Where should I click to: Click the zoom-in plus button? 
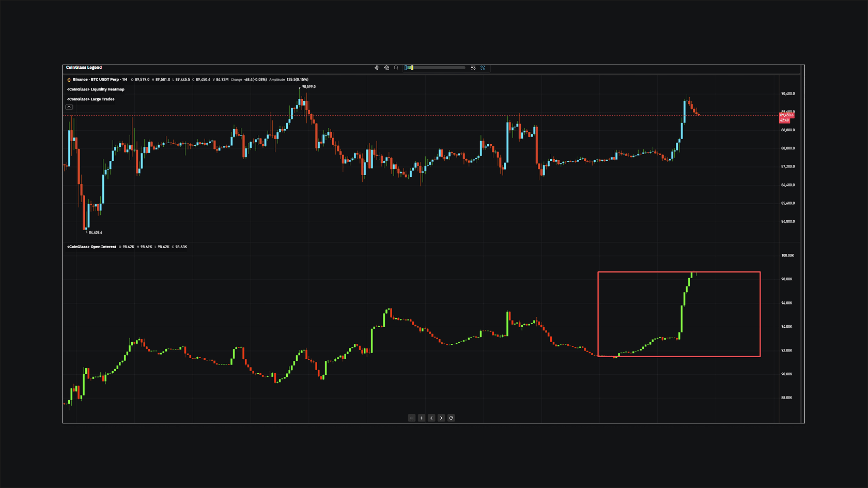[421, 418]
